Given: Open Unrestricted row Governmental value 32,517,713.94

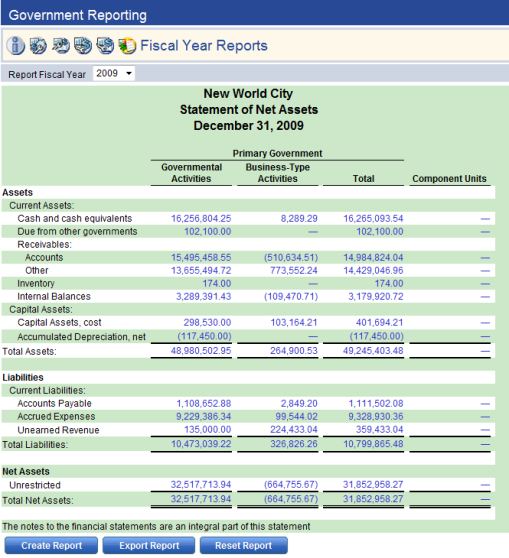Looking at the screenshot, I should 201,485.
